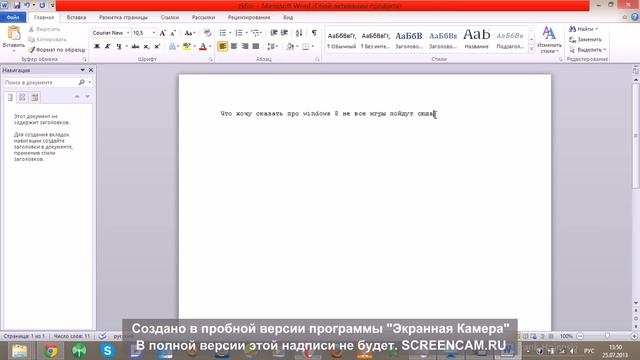Apply the Обычный style
The image size is (640, 360).
pyautogui.click(x=342, y=40)
